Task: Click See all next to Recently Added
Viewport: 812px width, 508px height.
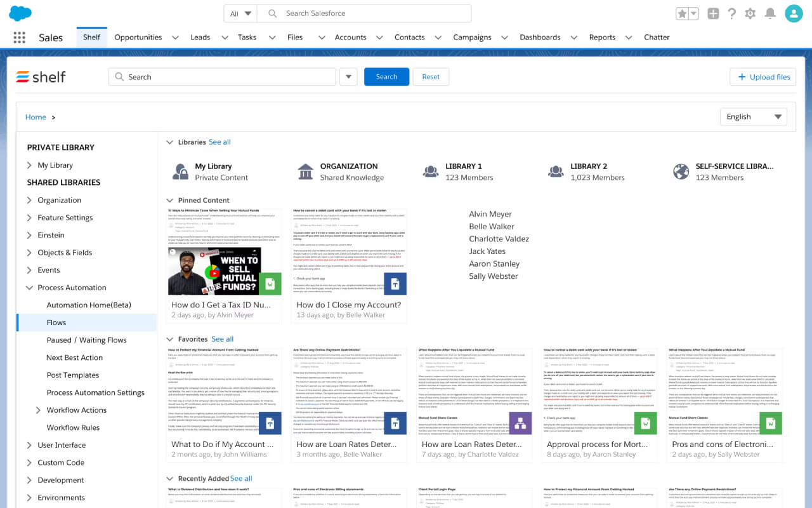Action: (241, 479)
